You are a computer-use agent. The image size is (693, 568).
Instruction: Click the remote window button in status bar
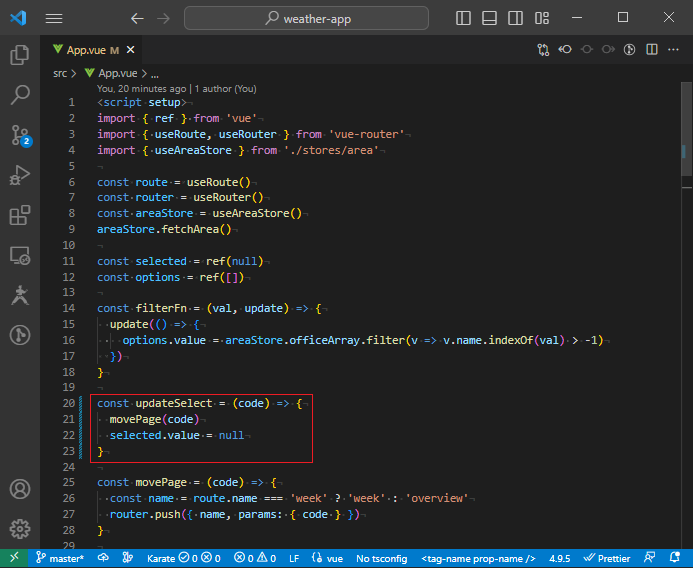click(x=15, y=558)
